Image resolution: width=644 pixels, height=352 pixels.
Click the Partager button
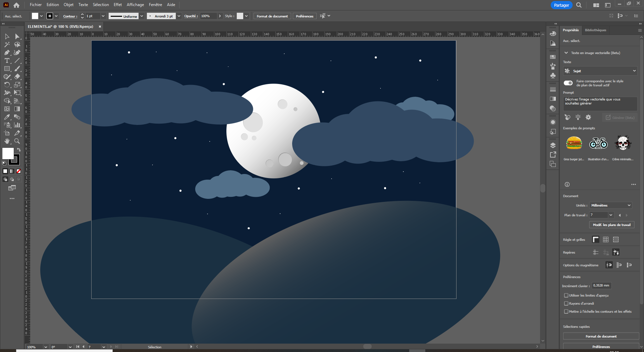click(x=561, y=5)
